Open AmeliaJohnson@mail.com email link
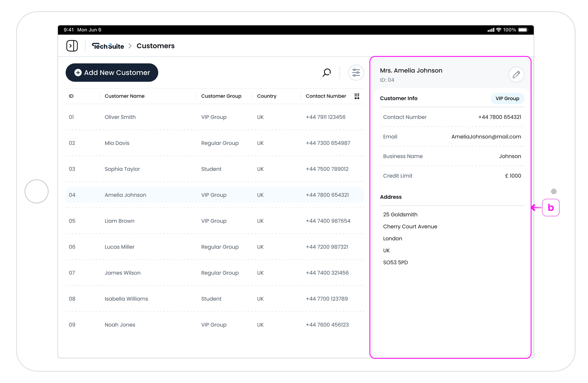 tap(486, 137)
